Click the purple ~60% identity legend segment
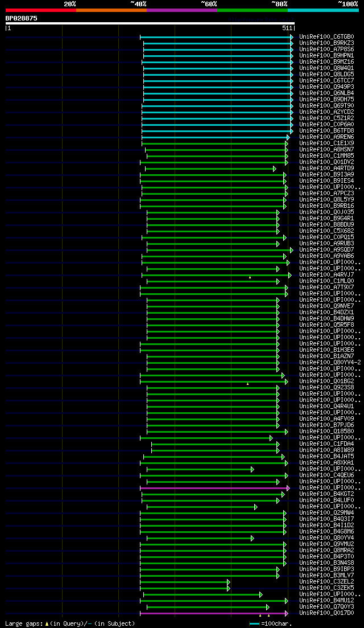This screenshot has width=364, height=628. click(182, 10)
